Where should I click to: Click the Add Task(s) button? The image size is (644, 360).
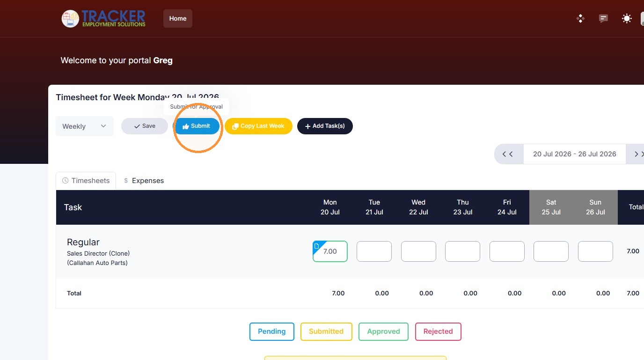tap(325, 126)
